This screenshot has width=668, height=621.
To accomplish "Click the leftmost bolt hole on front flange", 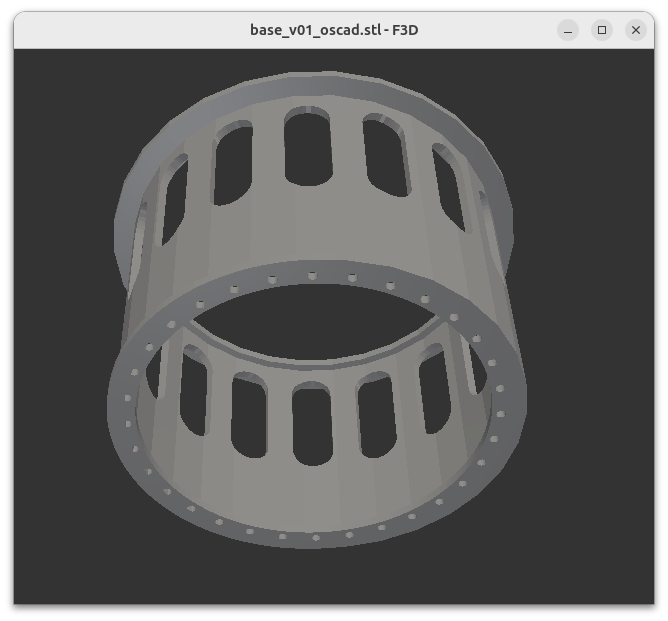I will coord(127,398).
